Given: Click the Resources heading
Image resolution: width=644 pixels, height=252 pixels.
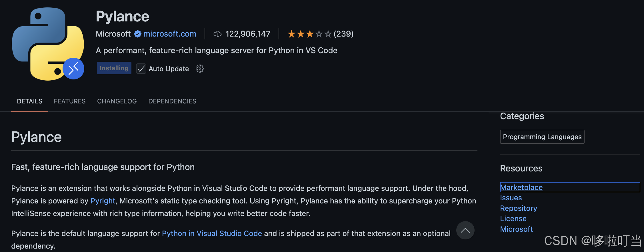Looking at the screenshot, I should pyautogui.click(x=521, y=168).
